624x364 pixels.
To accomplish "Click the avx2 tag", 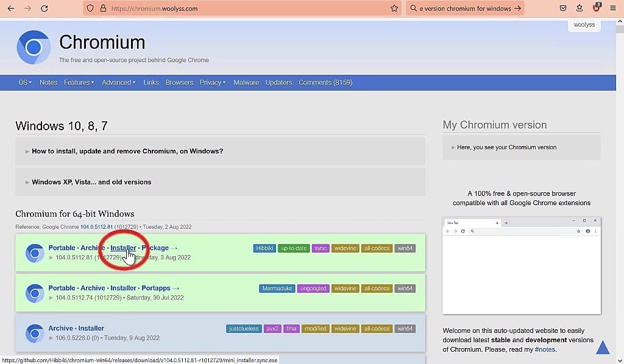I will (272, 329).
